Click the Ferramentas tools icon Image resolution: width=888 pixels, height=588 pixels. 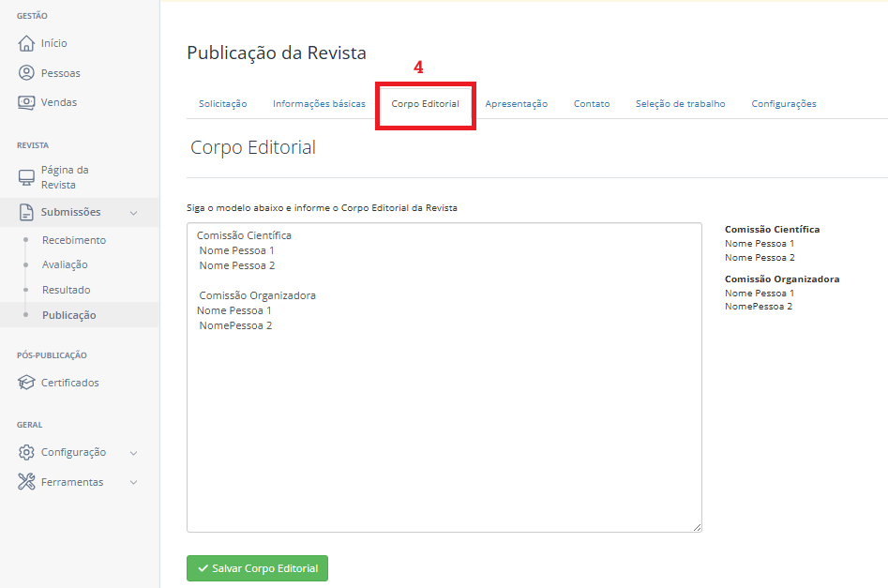coord(26,481)
